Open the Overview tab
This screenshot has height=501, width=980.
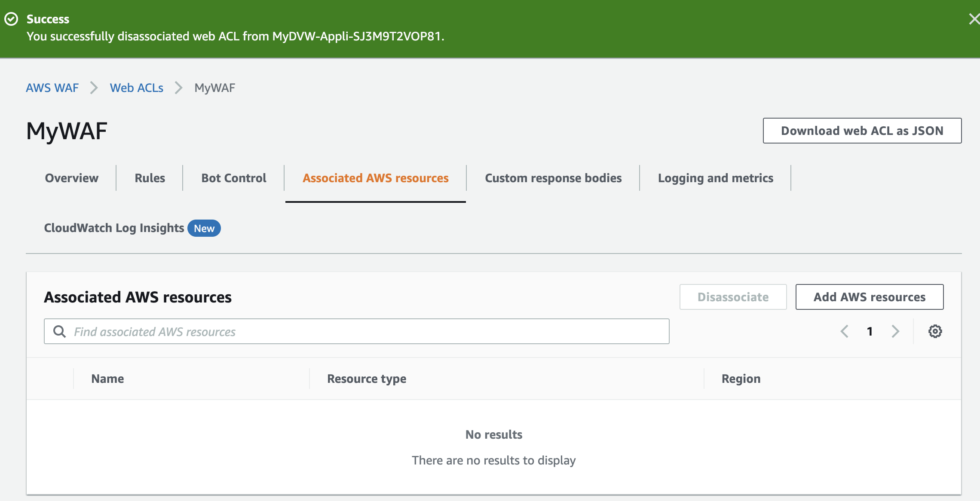tap(71, 178)
